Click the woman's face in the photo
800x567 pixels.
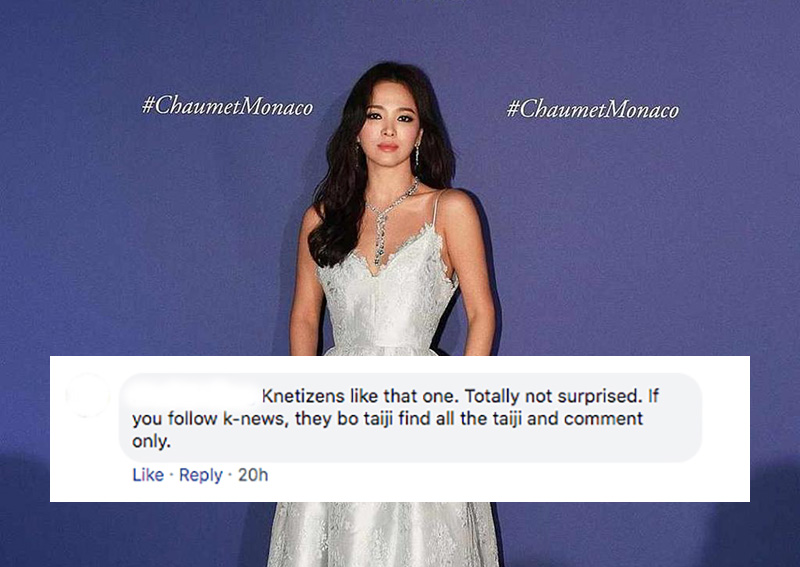pos(388,124)
